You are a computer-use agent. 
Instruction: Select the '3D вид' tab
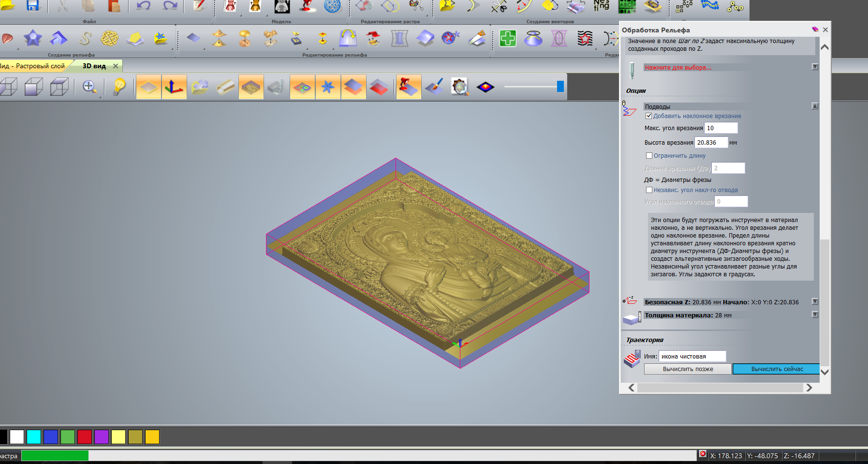[x=94, y=66]
